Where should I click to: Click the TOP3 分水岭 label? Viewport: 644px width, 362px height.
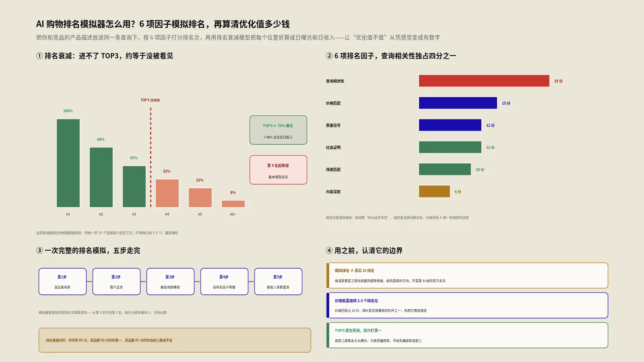coord(150,100)
